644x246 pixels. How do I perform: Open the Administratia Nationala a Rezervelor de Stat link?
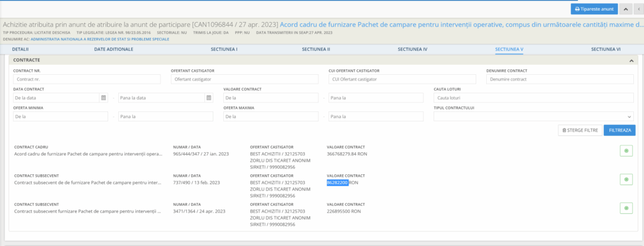click(x=100, y=40)
